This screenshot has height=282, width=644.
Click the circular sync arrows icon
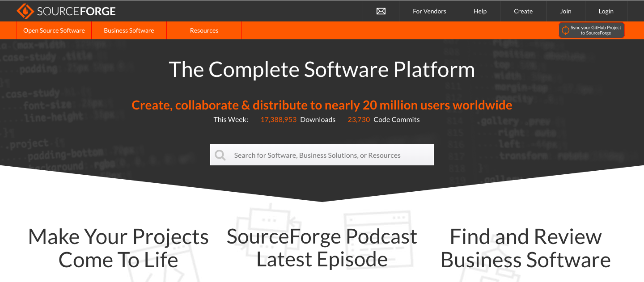(x=566, y=30)
